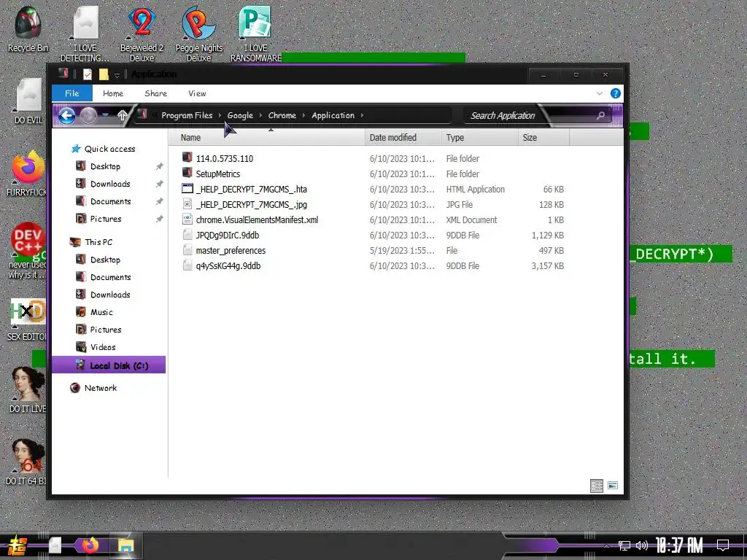Sort by the Type column header
Viewport: 747px width, 560px height.
479,138
